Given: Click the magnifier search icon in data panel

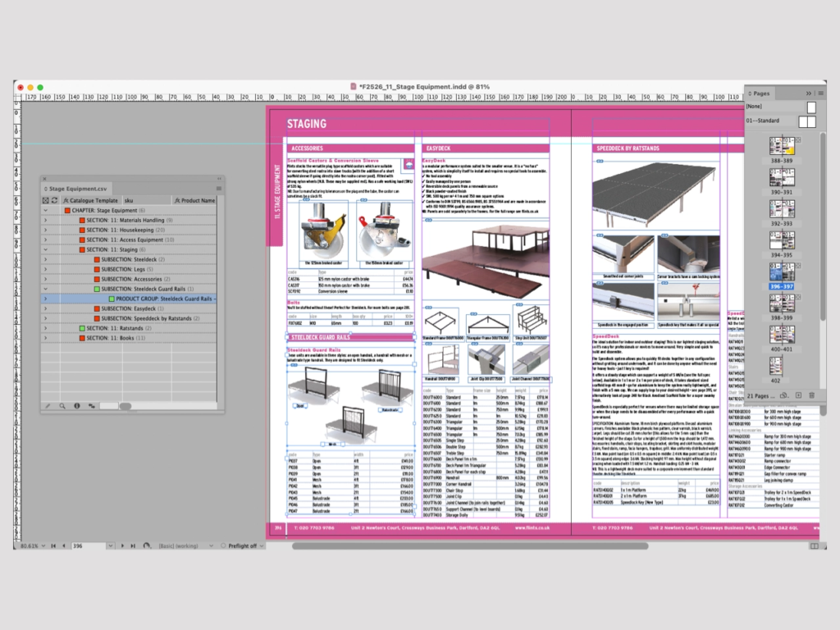Looking at the screenshot, I should click(x=62, y=406).
